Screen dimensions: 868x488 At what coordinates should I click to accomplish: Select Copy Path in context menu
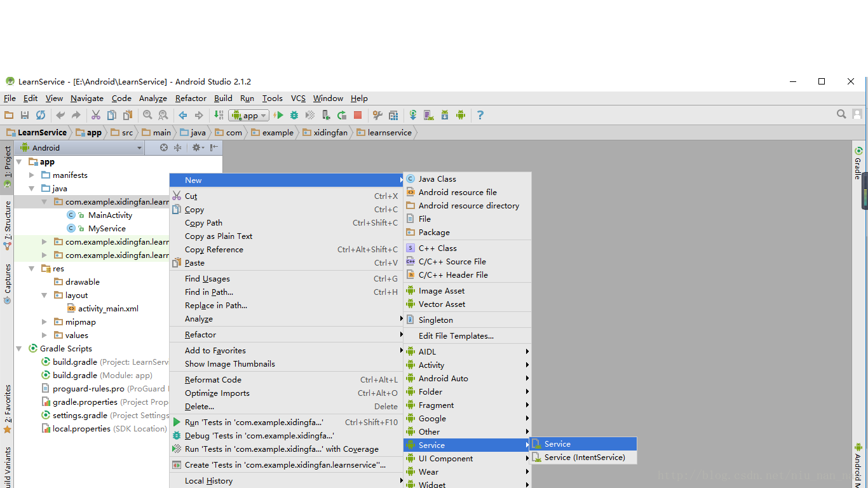287,223
